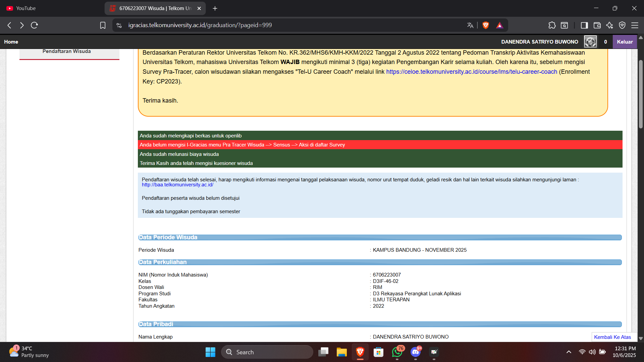
Task: Open the browser hamburger main menu
Action: (x=635, y=25)
